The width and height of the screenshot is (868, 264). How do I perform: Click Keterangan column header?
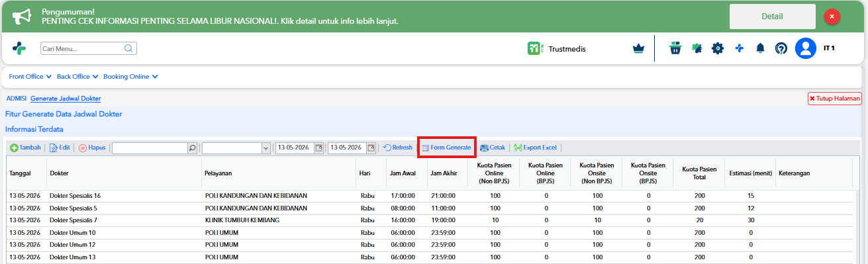(x=814, y=173)
